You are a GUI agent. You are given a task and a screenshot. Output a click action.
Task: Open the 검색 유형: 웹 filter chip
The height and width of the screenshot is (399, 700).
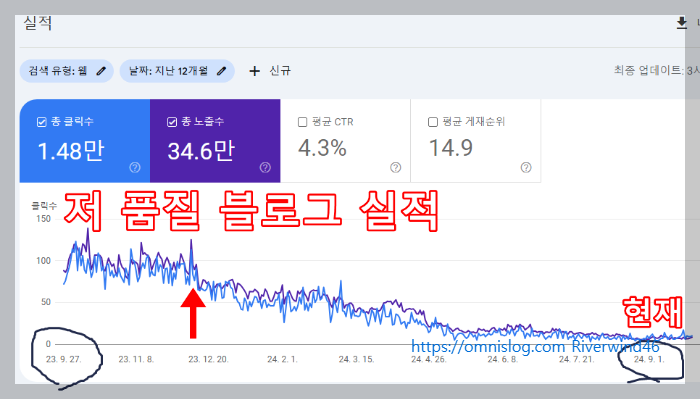point(67,71)
